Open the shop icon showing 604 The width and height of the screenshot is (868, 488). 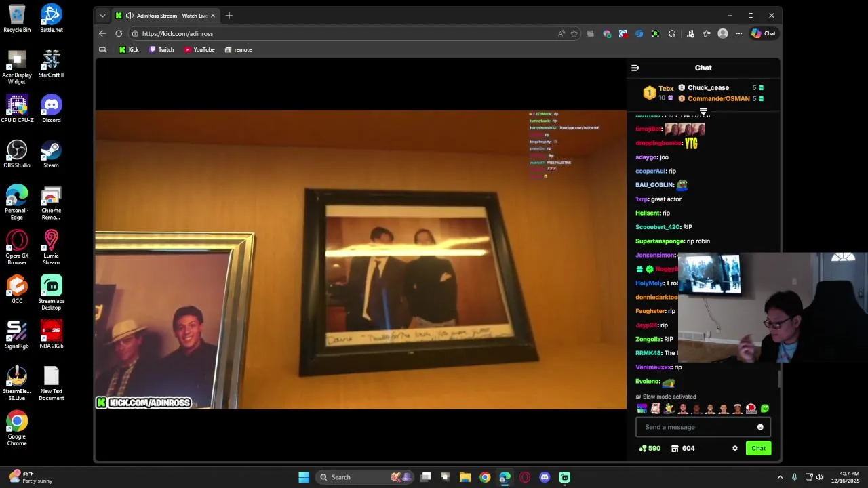tap(683, 448)
